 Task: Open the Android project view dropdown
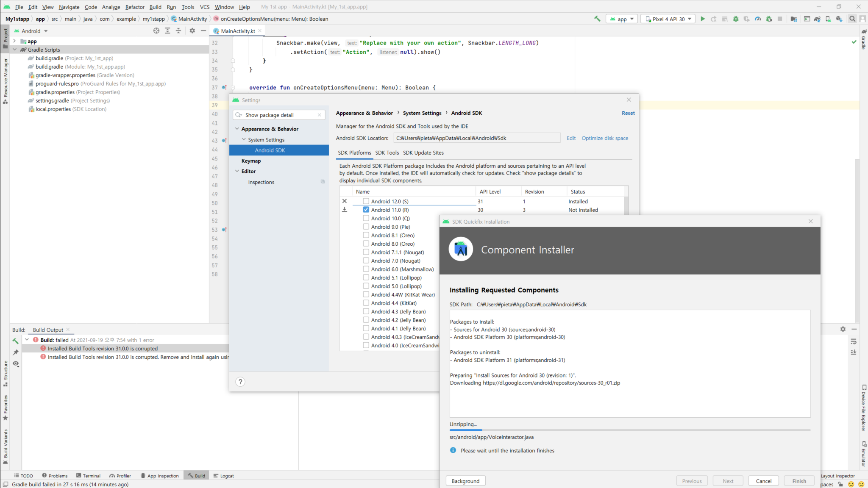(x=31, y=31)
